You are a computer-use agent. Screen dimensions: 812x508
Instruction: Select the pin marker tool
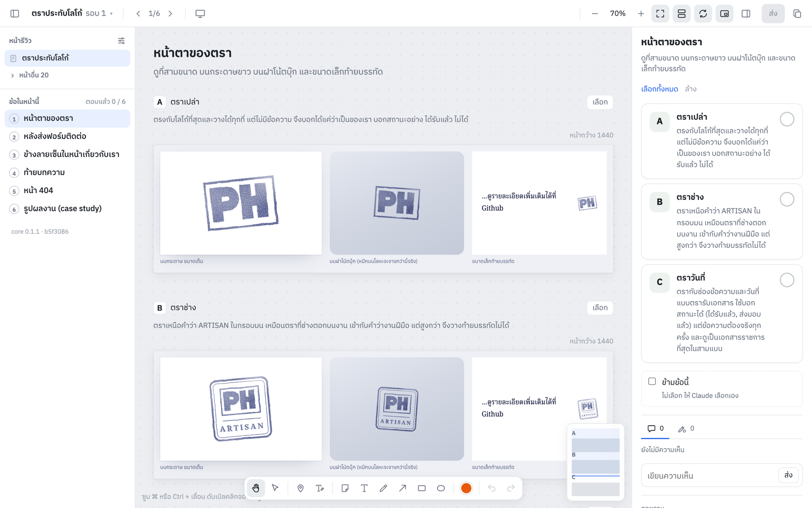point(300,488)
